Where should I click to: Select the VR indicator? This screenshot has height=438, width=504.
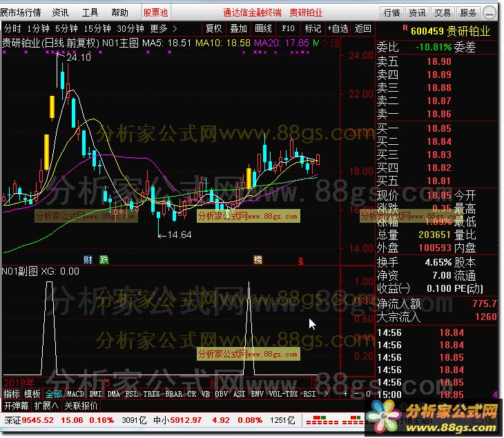tap(205, 394)
